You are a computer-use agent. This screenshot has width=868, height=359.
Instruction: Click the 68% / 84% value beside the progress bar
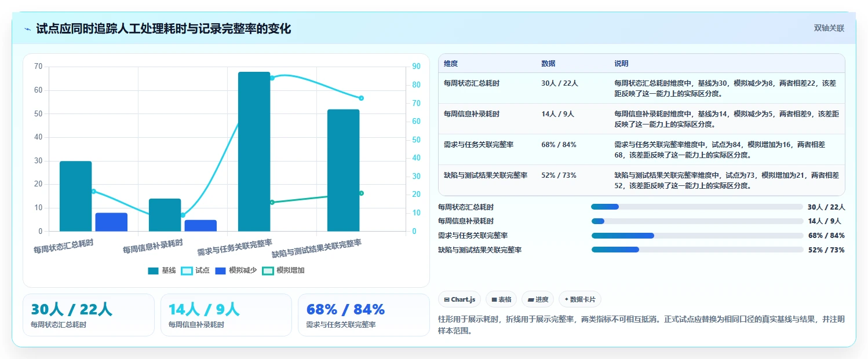(x=826, y=236)
